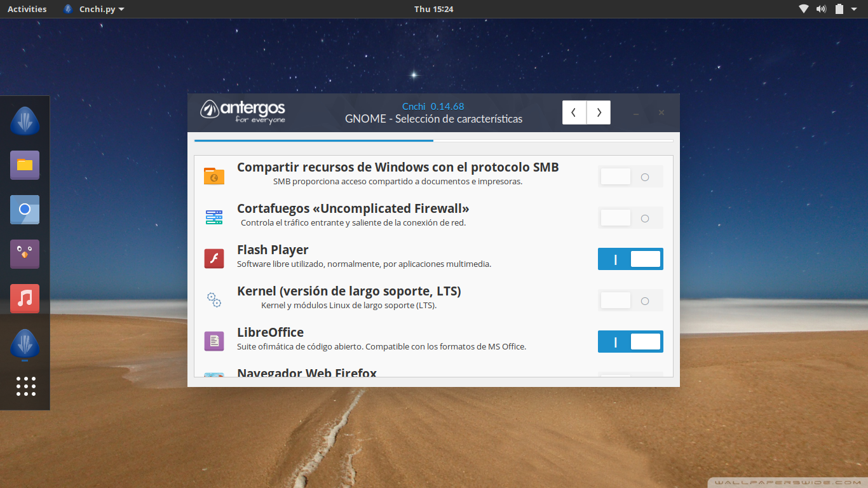Enable the Uncomplicated Firewall toggle
868x488 pixels.
pos(630,217)
